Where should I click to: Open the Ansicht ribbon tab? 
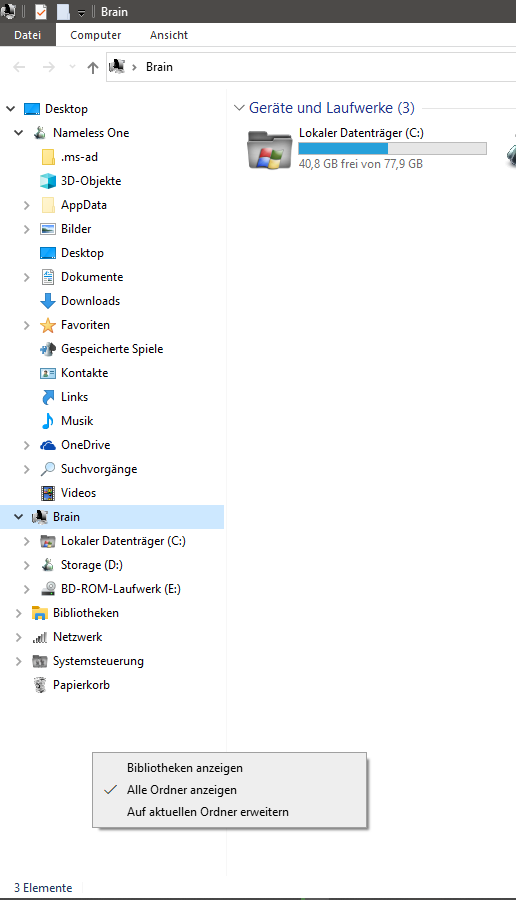pos(169,35)
